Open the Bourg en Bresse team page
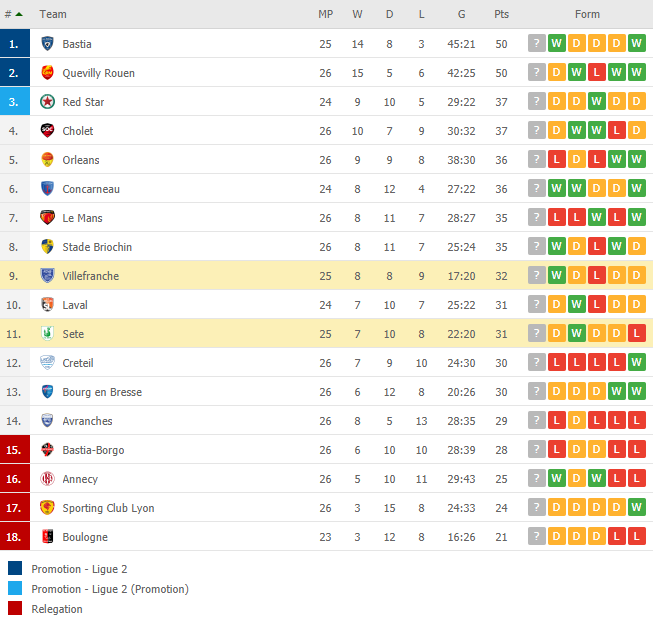 [102, 392]
